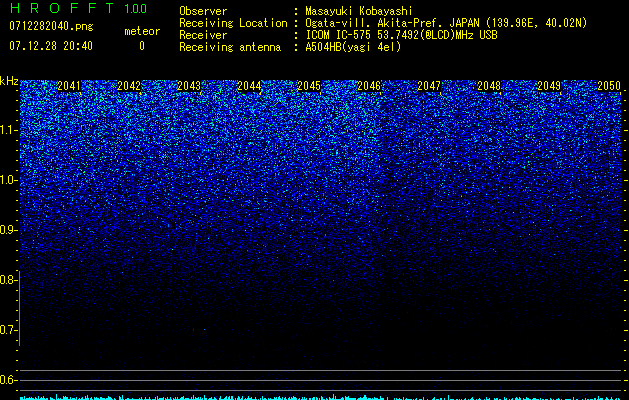Select the antenna A504HB(yagi 4el) text
The image size is (629, 400).
tap(353, 47)
